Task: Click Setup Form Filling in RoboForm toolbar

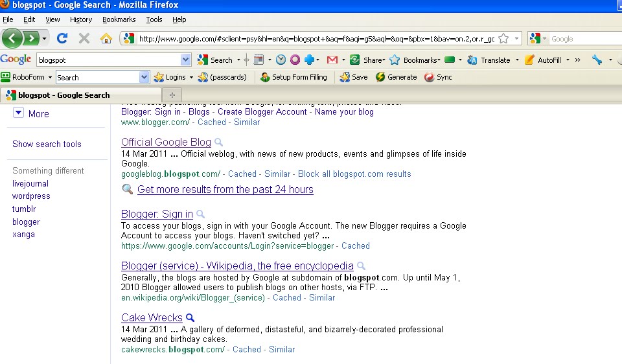Action: point(294,77)
